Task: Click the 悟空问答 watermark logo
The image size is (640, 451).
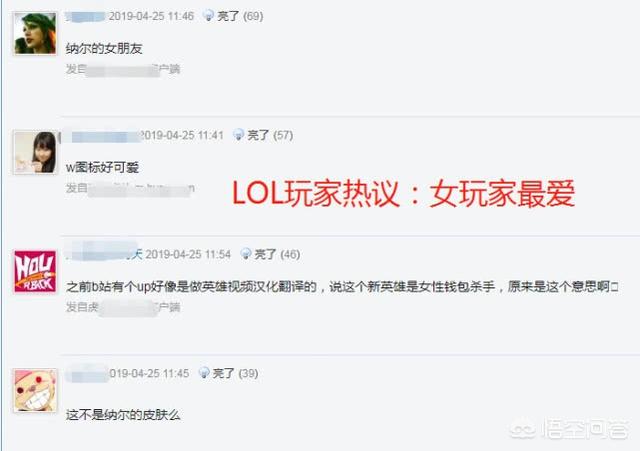Action: [571, 429]
